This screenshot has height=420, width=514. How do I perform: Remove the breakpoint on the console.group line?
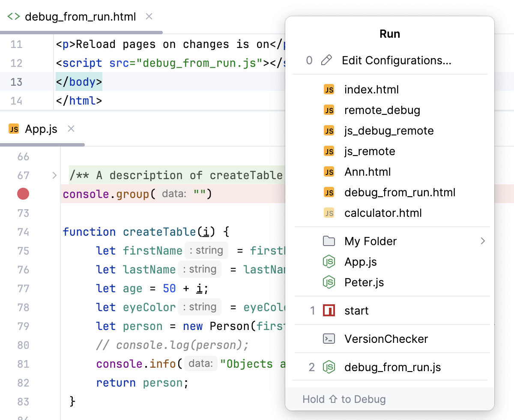click(23, 194)
